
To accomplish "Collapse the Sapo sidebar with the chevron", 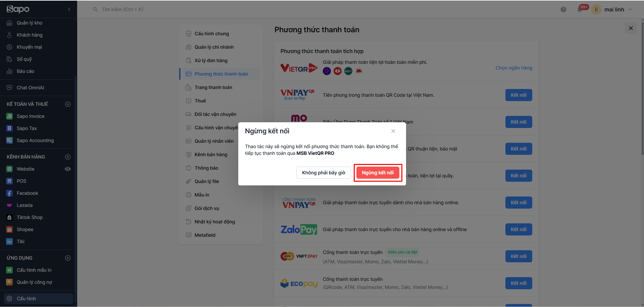I will point(69,9).
